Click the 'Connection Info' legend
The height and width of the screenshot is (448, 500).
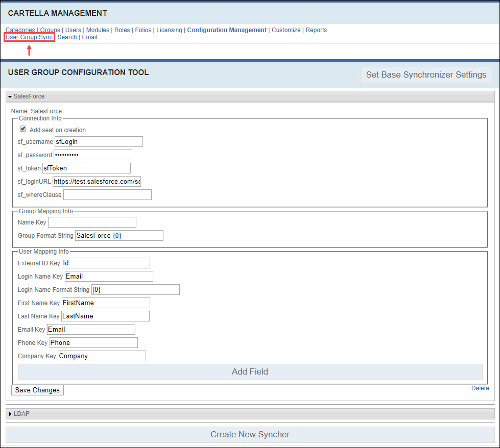point(40,118)
